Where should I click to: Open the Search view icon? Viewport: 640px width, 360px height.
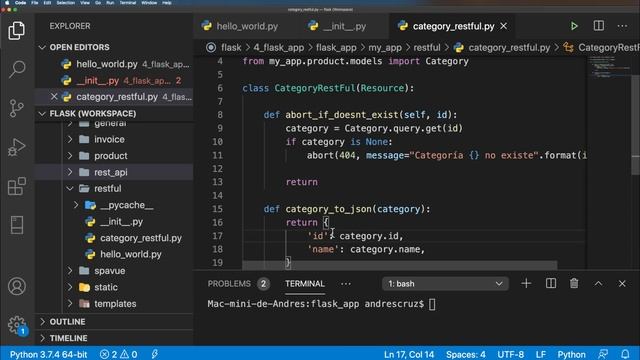pyautogui.click(x=17, y=69)
